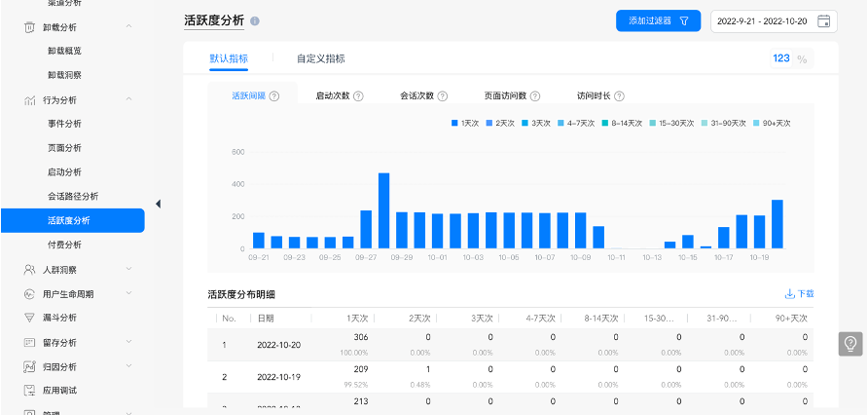Screen dimensions: 868x415
Task: Switch to the 自定义指标 tab
Action: pos(320,58)
